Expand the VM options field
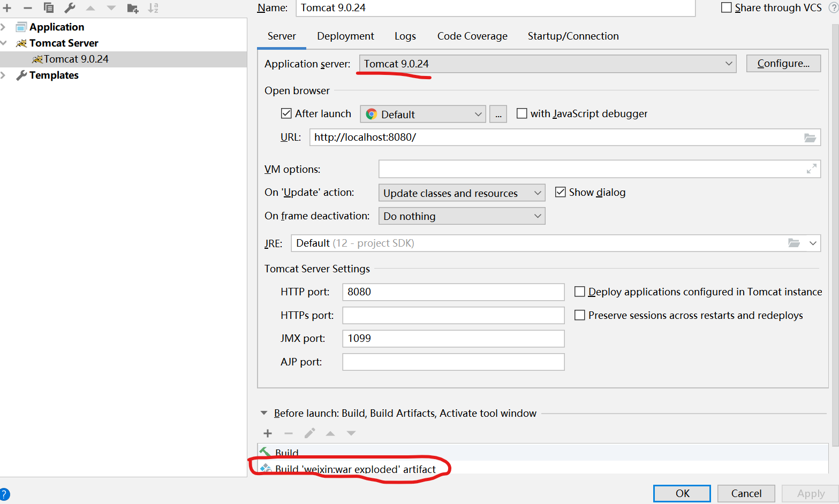Image resolution: width=839 pixels, height=504 pixels. [811, 169]
